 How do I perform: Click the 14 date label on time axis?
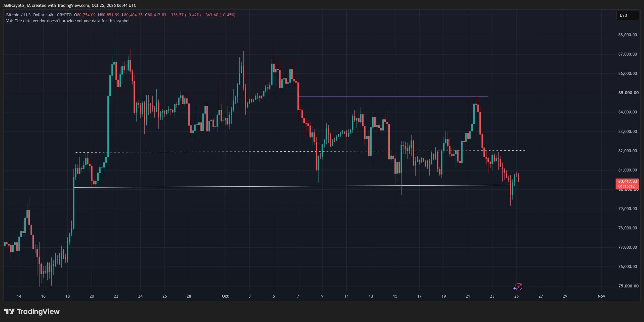click(x=19, y=296)
